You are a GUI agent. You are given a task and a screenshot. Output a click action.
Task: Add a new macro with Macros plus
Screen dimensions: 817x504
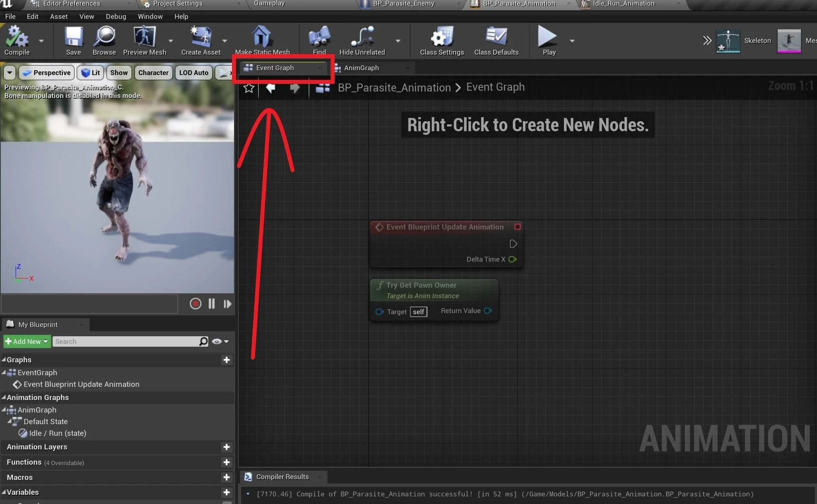[226, 477]
